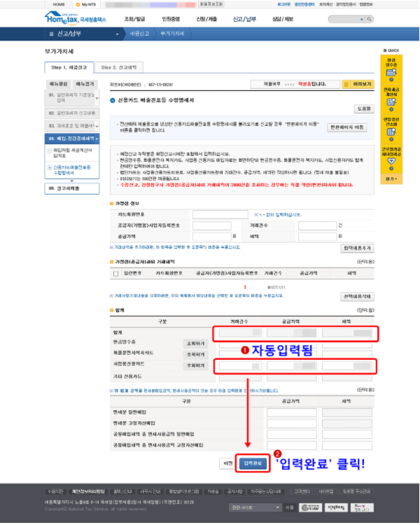Click 공급가액 input in 가맹점 정보
The image size is (420, 525).
click(211, 237)
